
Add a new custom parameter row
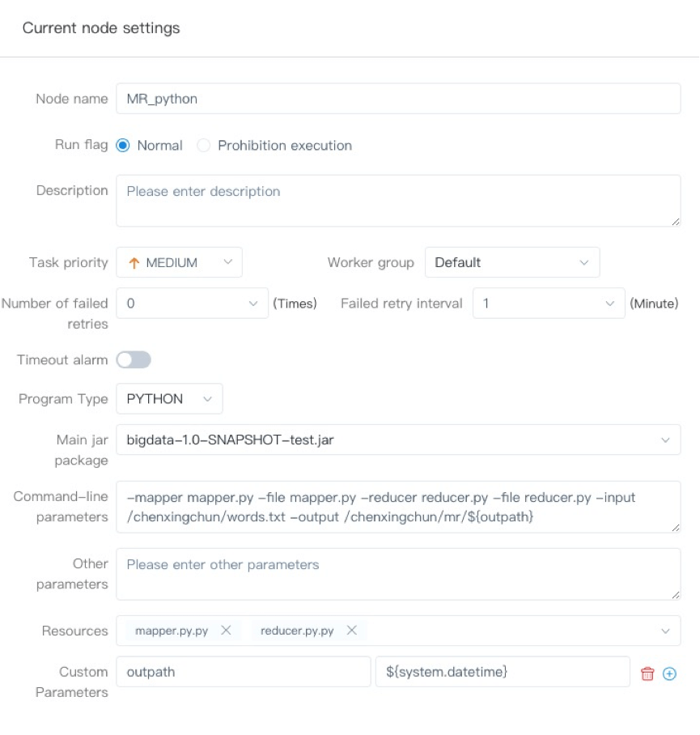click(669, 673)
